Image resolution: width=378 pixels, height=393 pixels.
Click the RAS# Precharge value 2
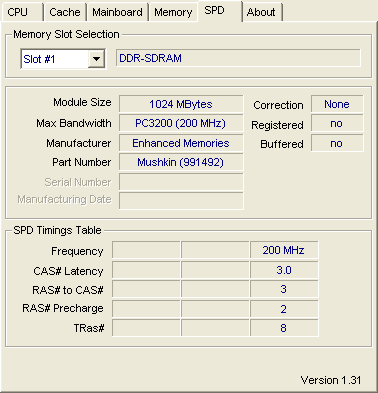[x=284, y=309]
